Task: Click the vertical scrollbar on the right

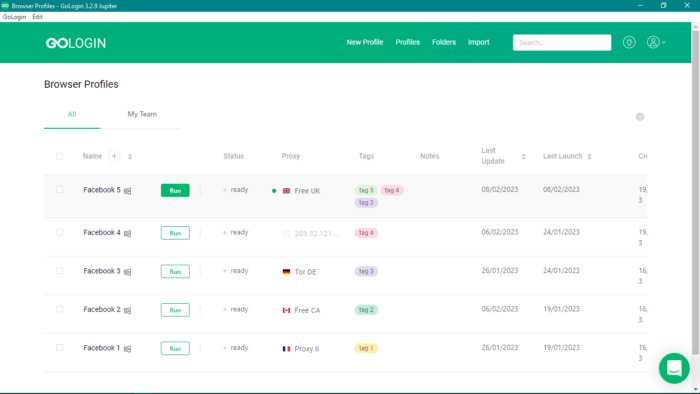Action: (x=696, y=192)
